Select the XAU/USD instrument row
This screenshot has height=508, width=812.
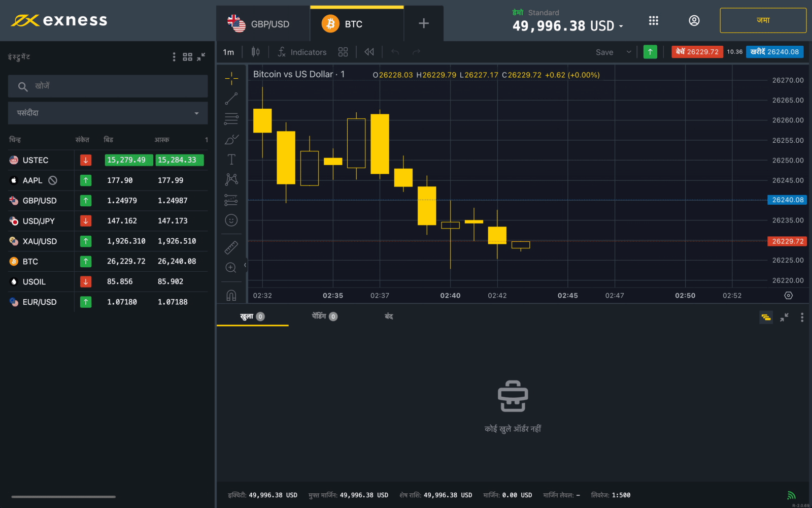pos(108,241)
